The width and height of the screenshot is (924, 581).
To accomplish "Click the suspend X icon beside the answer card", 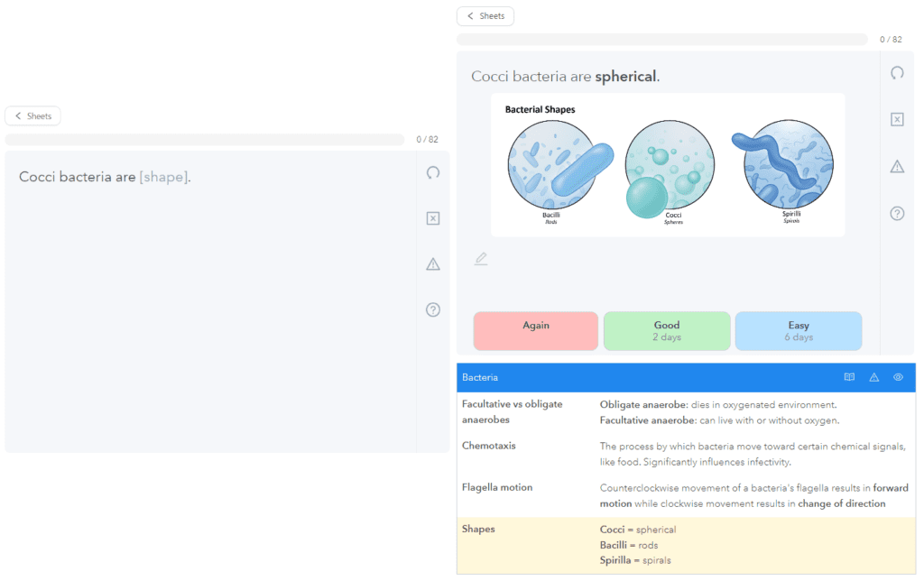I will [x=897, y=120].
